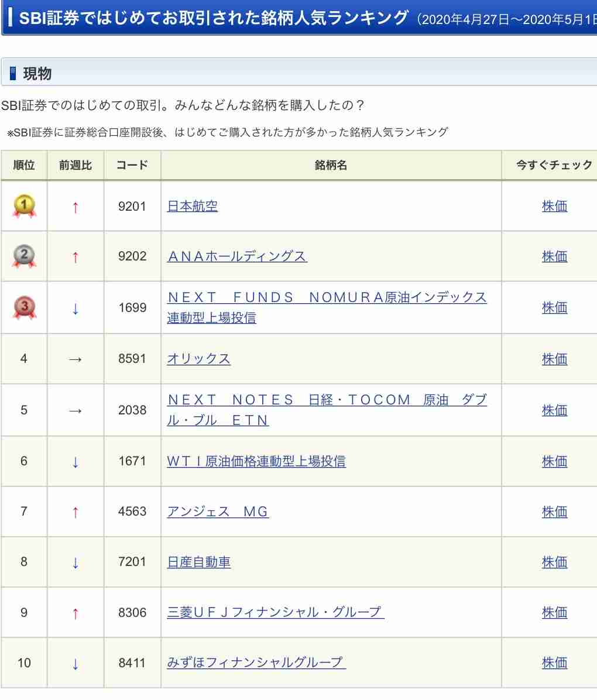The image size is (597, 700).
Task: Click the 前週比 column header
Action: [76, 165]
